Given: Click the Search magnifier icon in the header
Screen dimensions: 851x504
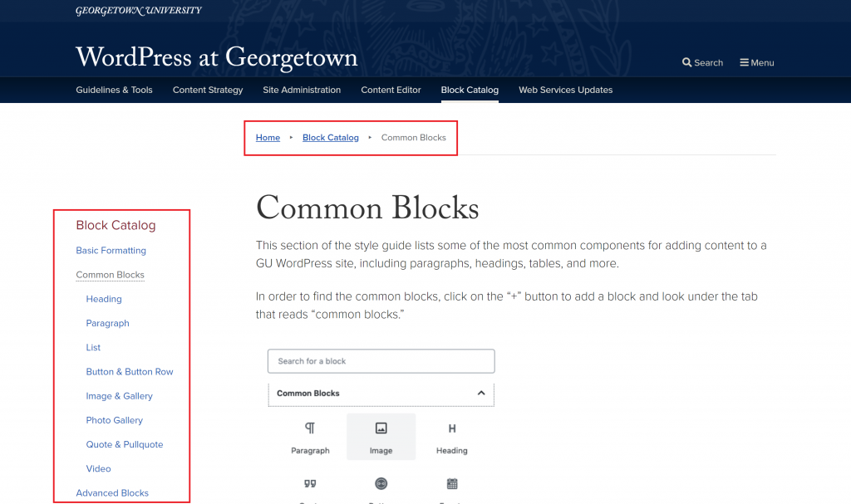Looking at the screenshot, I should [686, 62].
